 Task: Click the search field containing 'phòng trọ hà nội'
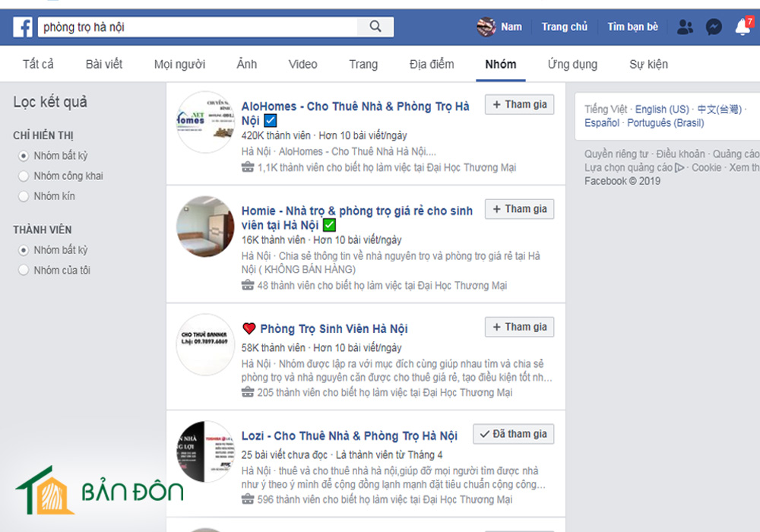[x=198, y=27]
